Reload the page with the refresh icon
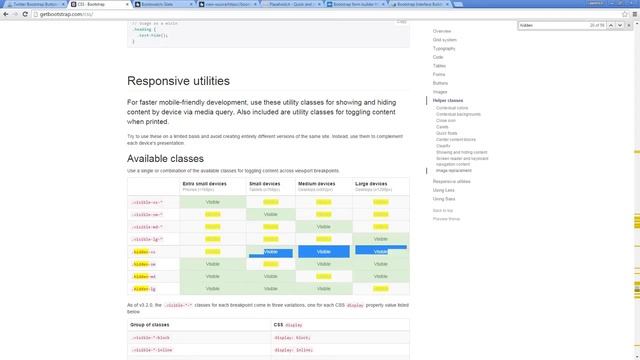The height and width of the screenshot is (360, 640). pos(25,14)
